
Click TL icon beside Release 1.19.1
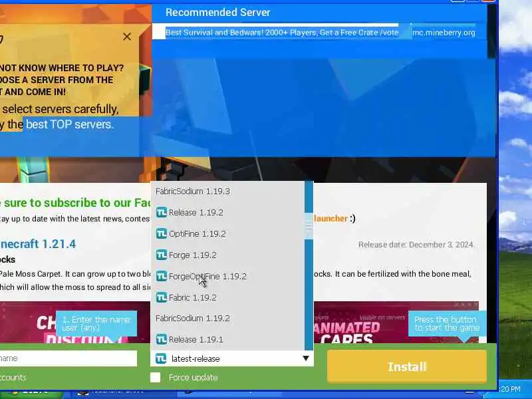click(162, 339)
